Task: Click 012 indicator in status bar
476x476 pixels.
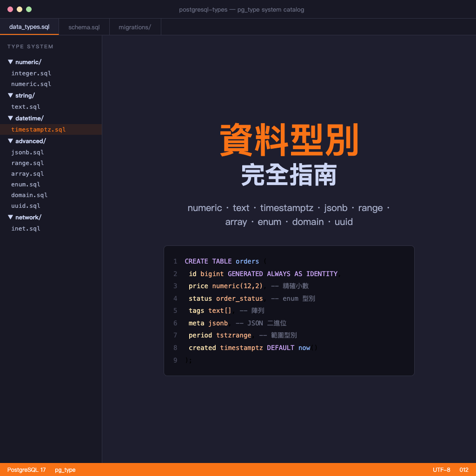Action: (x=464, y=469)
